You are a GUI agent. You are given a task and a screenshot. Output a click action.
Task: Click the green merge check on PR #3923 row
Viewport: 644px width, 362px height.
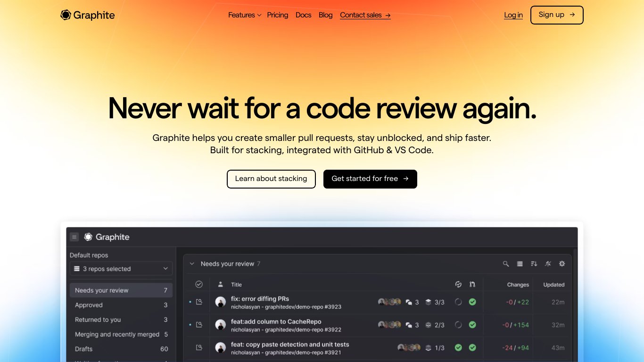472,302
